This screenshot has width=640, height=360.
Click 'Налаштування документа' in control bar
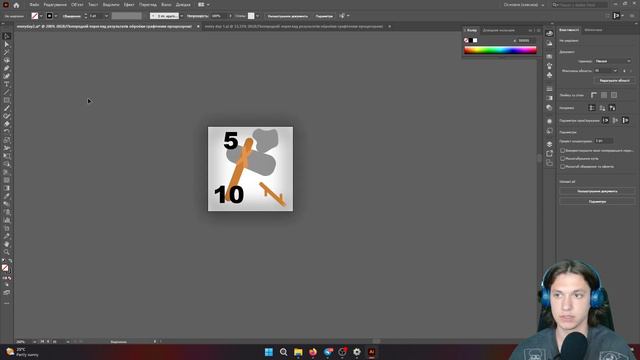[288, 16]
